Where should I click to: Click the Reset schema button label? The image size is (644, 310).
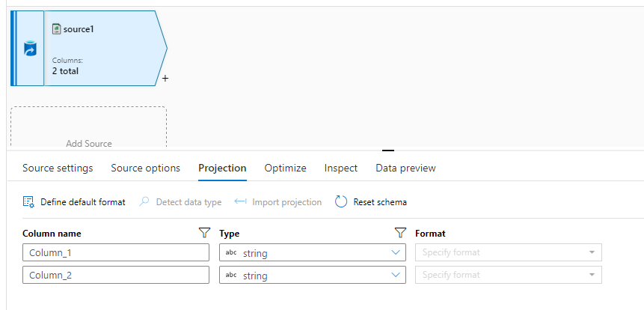point(380,202)
